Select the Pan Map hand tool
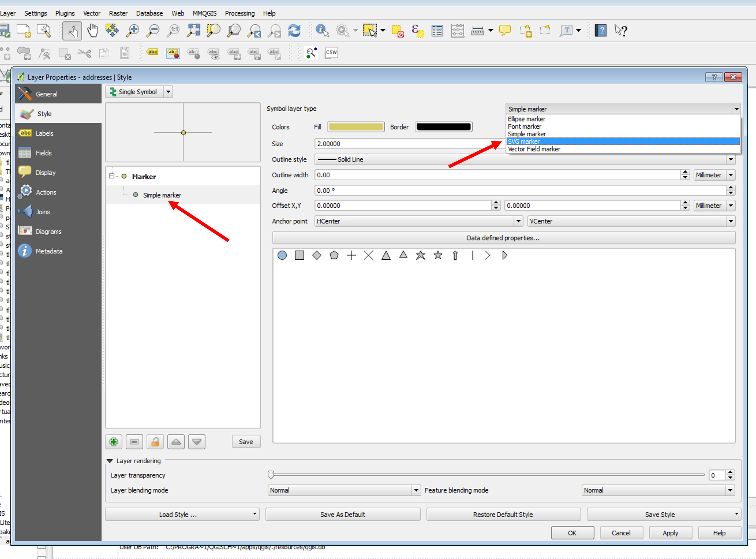Image resolution: width=756 pixels, height=559 pixels. (x=92, y=30)
